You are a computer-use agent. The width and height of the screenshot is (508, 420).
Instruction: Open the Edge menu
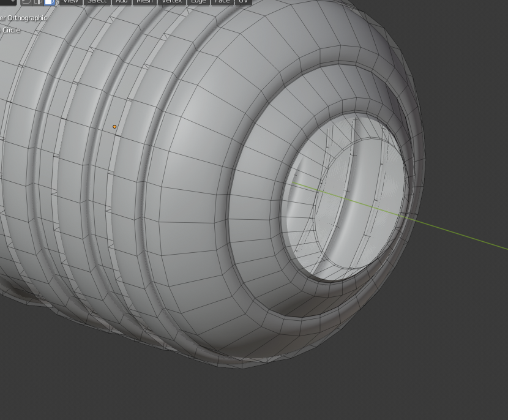click(x=198, y=2)
